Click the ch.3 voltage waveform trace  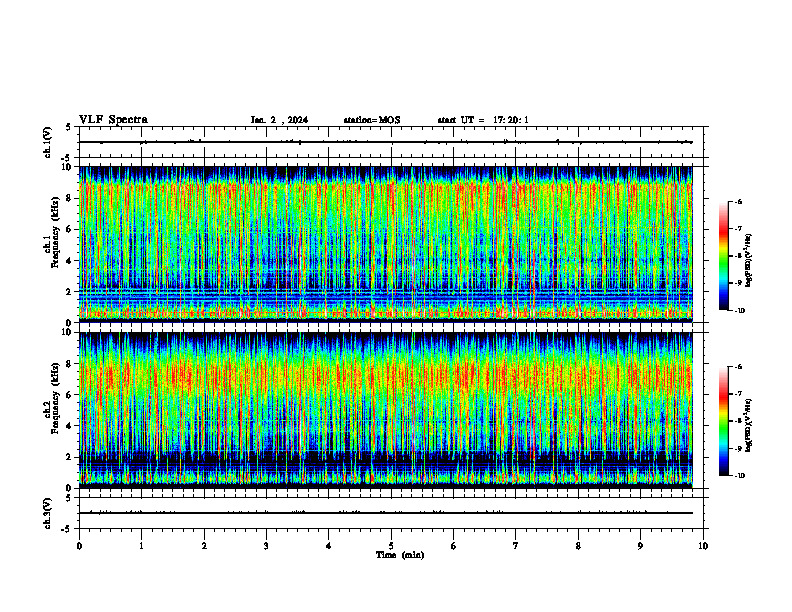pos(386,513)
